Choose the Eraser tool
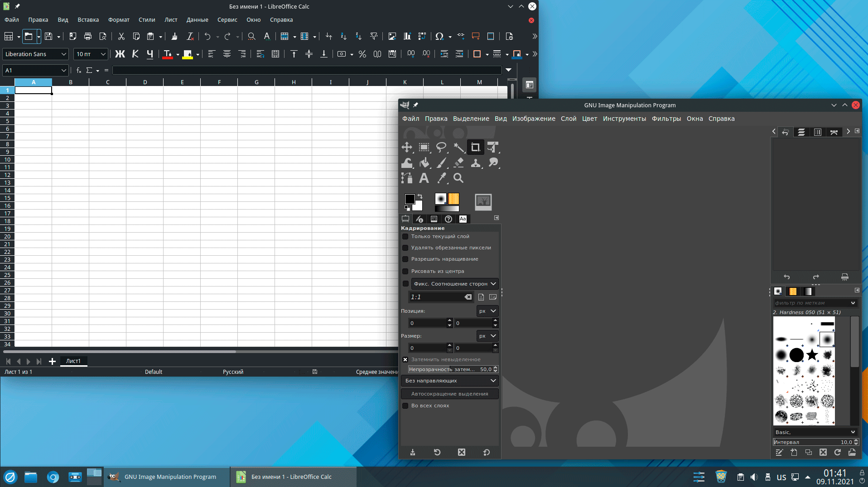The height and width of the screenshot is (487, 868). click(458, 163)
